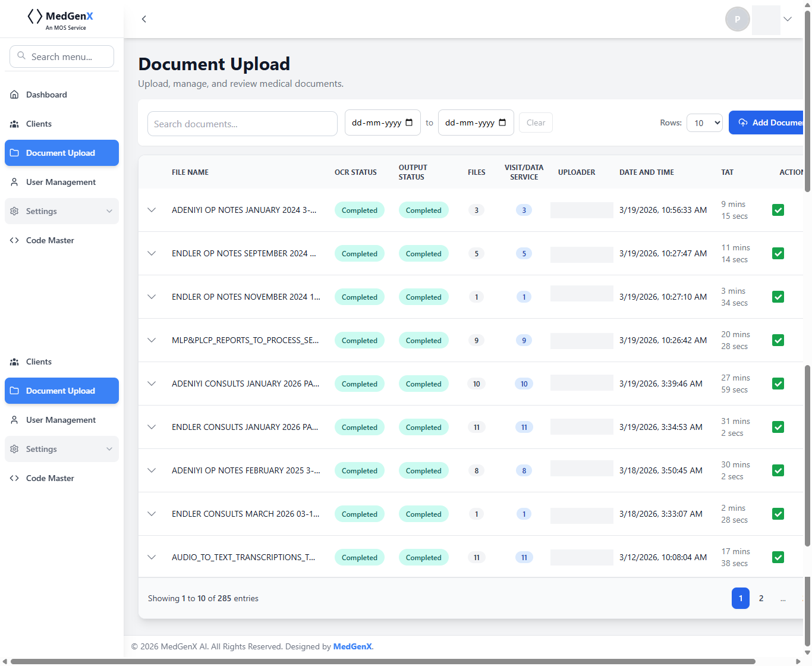
Task: Select the Dashboard home icon in the sidebar
Action: coord(14,94)
